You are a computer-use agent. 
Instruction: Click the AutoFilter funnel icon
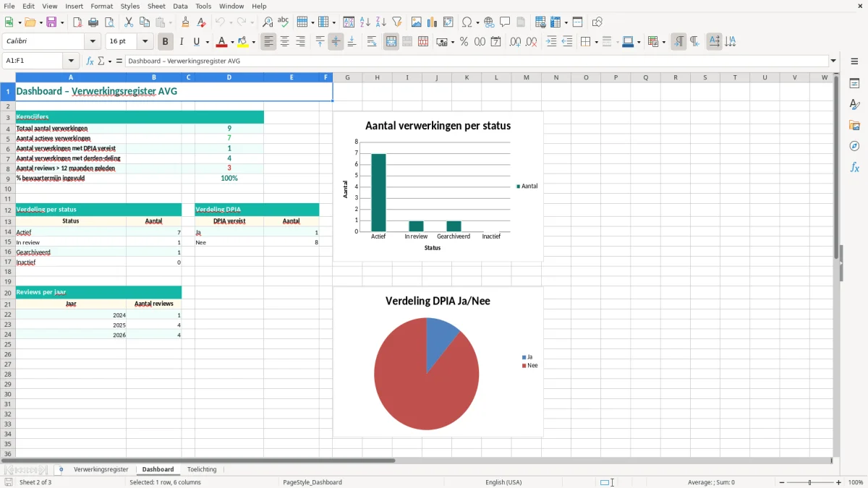pyautogui.click(x=397, y=22)
